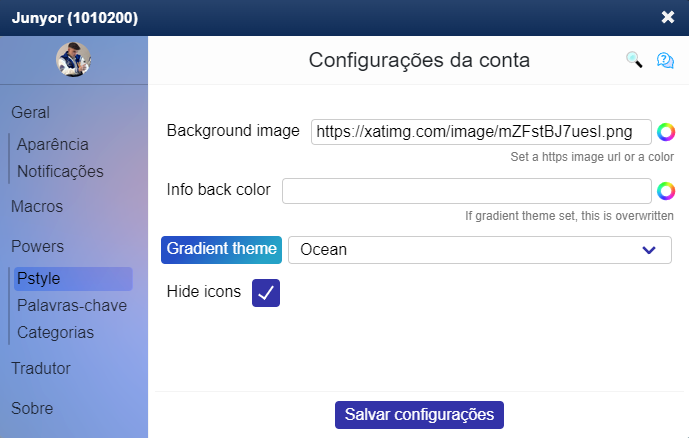689x438 pixels.
Task: Click Salvar configurações button
Action: 419,415
